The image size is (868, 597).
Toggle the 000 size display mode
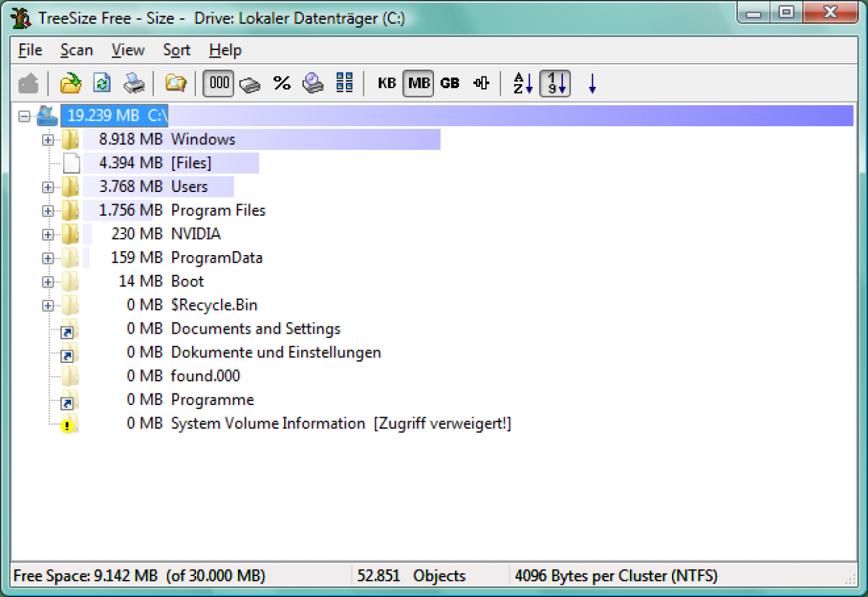[x=219, y=83]
